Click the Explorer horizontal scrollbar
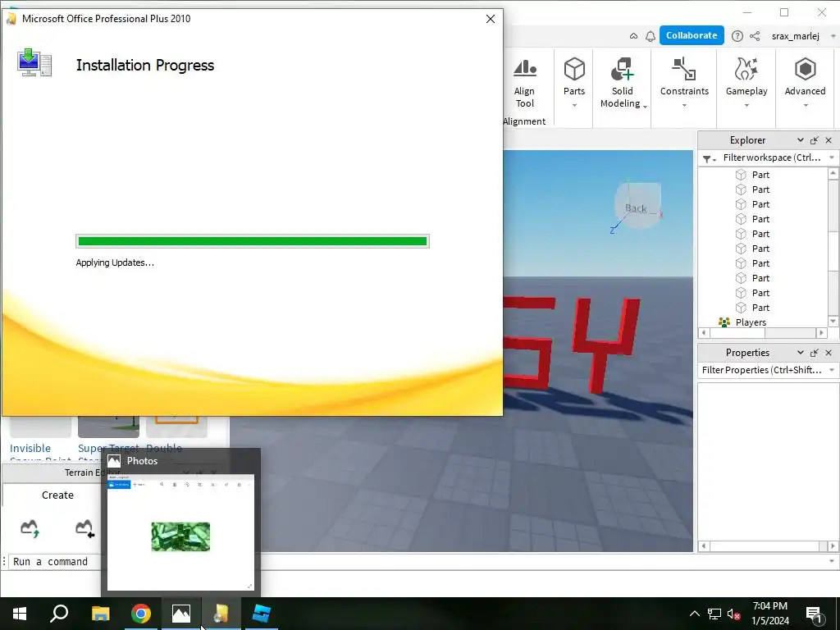The width and height of the screenshot is (840, 630). [x=763, y=333]
